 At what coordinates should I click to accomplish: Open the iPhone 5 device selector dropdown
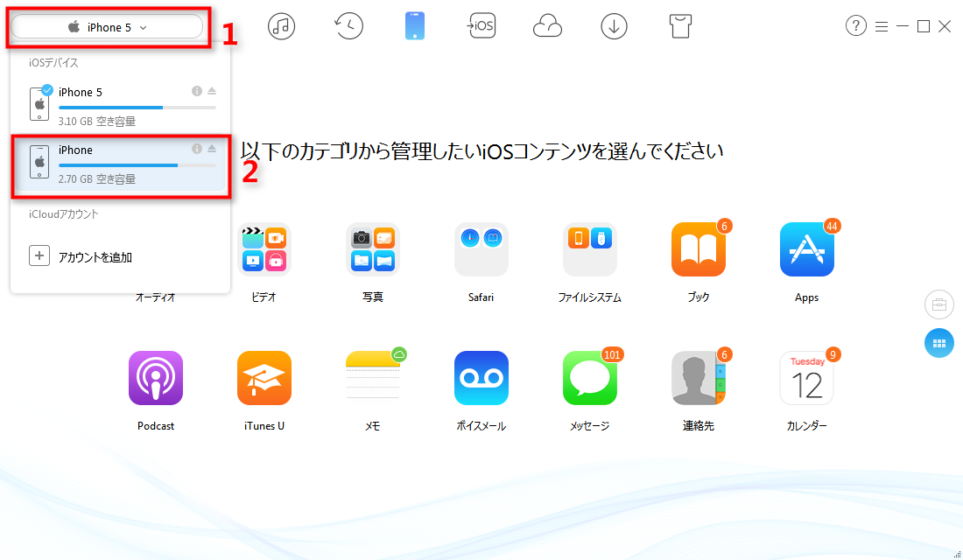click(x=107, y=27)
